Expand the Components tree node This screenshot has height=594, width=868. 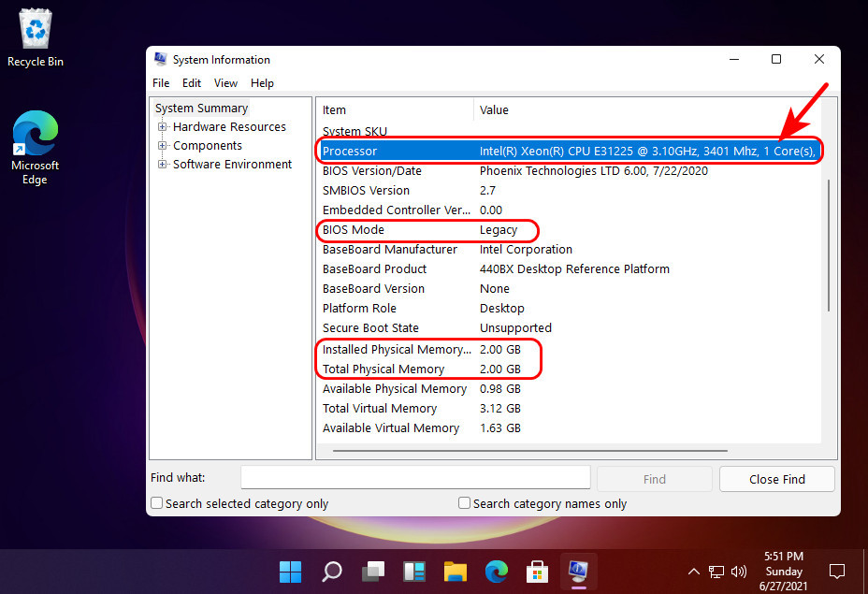pos(162,145)
